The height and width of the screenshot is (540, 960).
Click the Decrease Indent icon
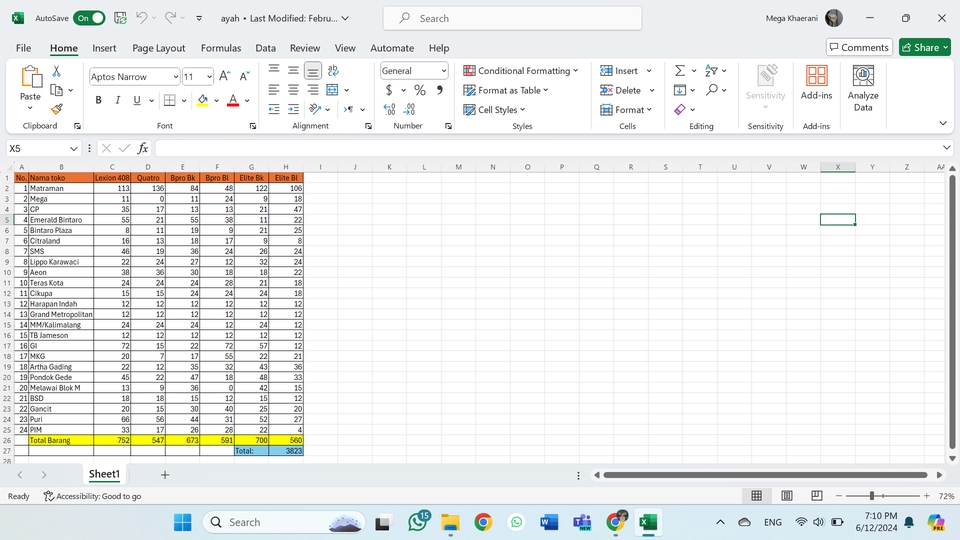274,109
